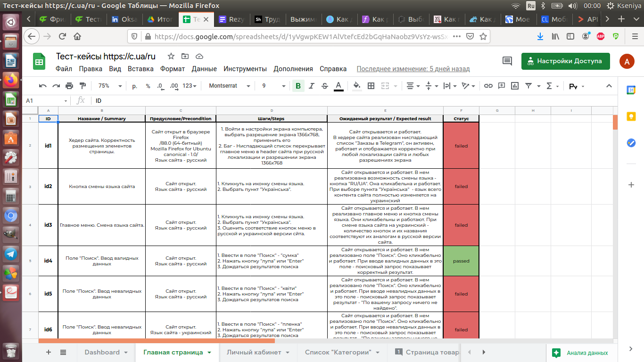644x362 pixels.
Task: Activate the paint format tool
Action: tap(83, 86)
